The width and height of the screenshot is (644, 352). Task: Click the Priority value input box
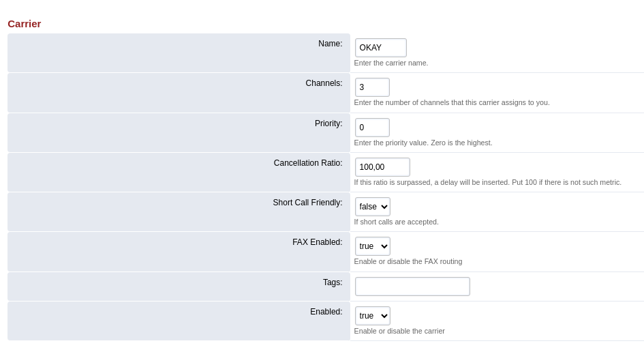(372, 128)
